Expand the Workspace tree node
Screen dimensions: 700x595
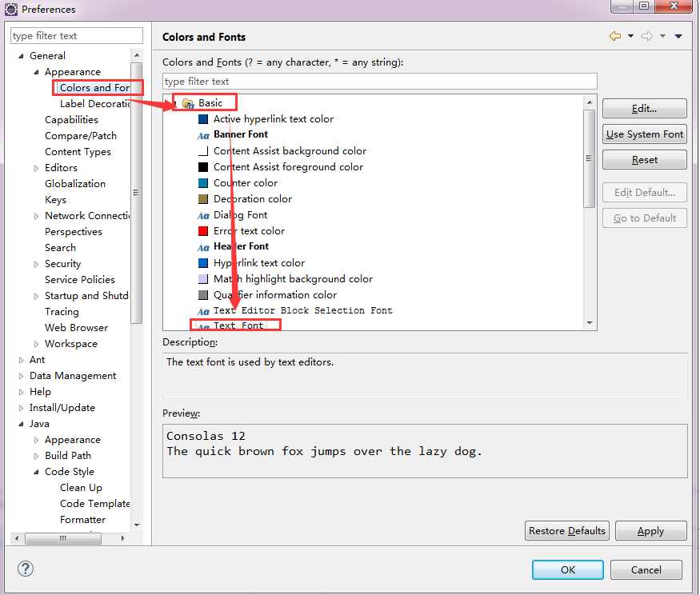(x=36, y=344)
